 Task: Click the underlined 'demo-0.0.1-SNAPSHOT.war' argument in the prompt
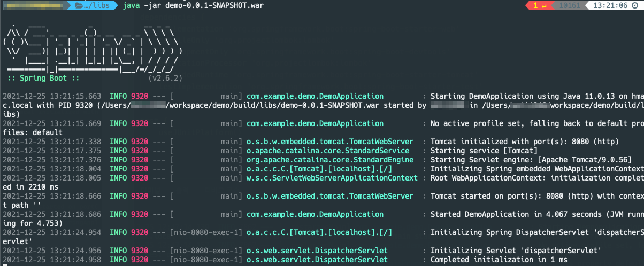pos(213,6)
